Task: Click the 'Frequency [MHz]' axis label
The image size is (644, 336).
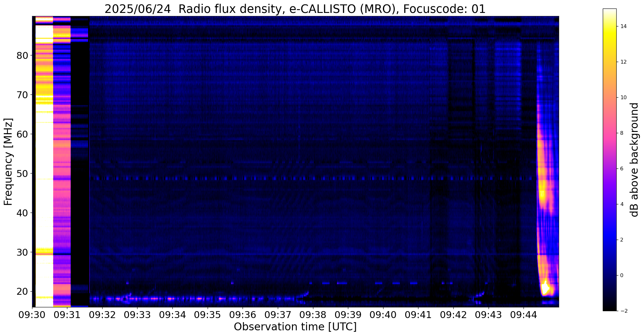Action: pyautogui.click(x=8, y=162)
